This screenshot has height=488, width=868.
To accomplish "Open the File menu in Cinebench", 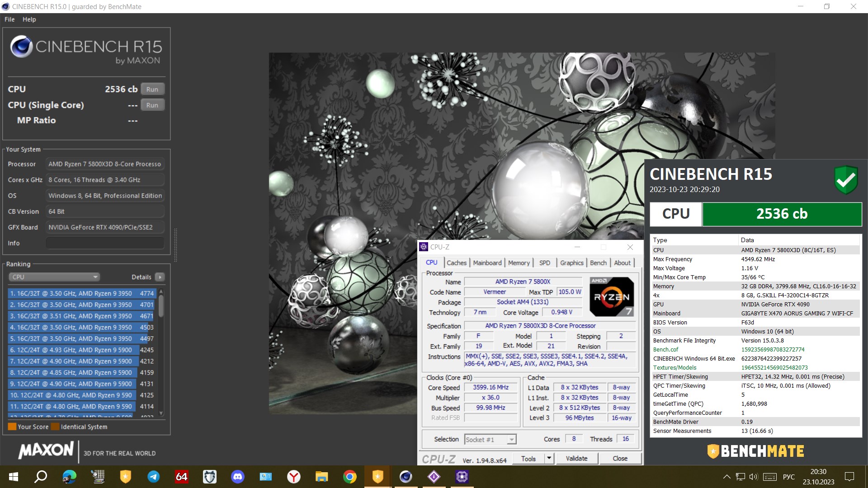I will pos(9,19).
